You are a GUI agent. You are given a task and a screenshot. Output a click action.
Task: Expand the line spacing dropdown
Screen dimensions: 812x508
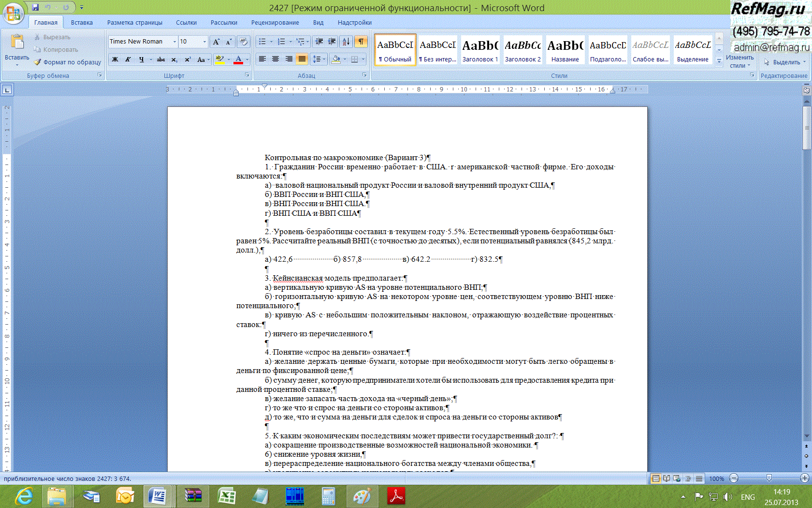click(323, 59)
